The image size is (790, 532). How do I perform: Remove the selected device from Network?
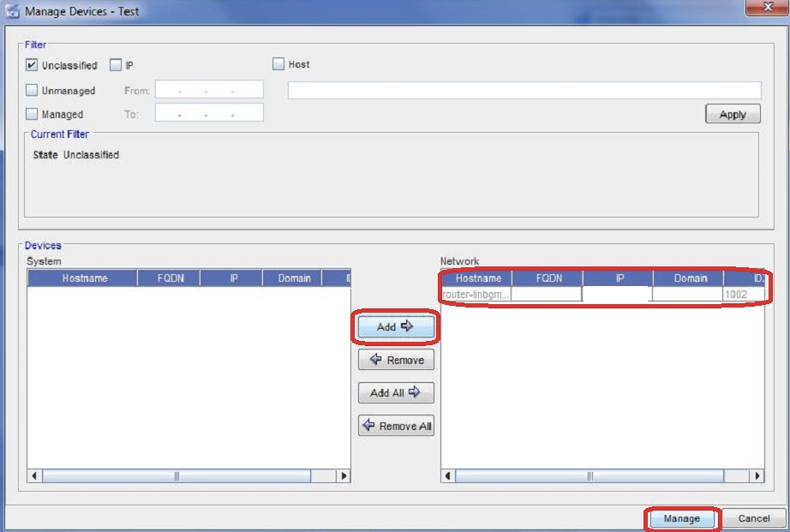tap(396, 360)
